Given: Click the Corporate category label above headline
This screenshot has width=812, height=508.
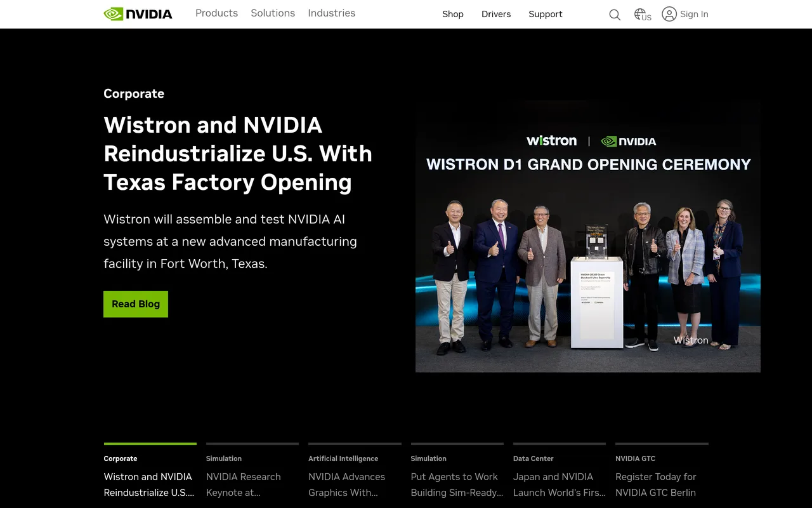Looking at the screenshot, I should (134, 93).
